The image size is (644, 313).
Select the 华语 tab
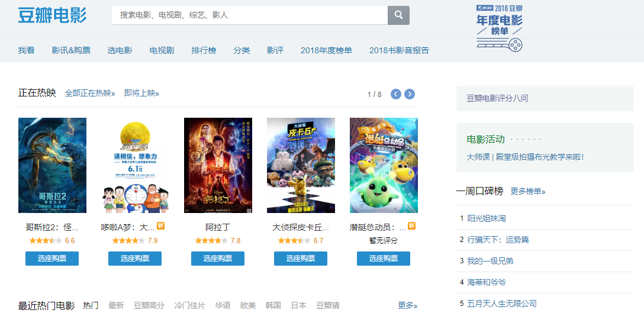coord(223,306)
